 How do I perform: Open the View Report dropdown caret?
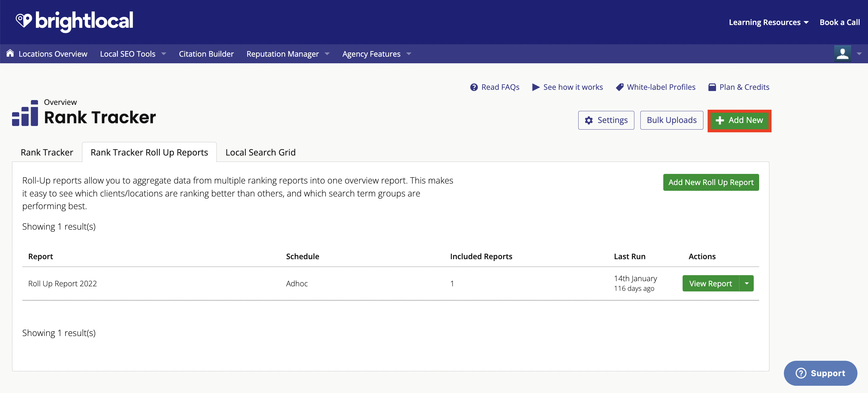(747, 283)
